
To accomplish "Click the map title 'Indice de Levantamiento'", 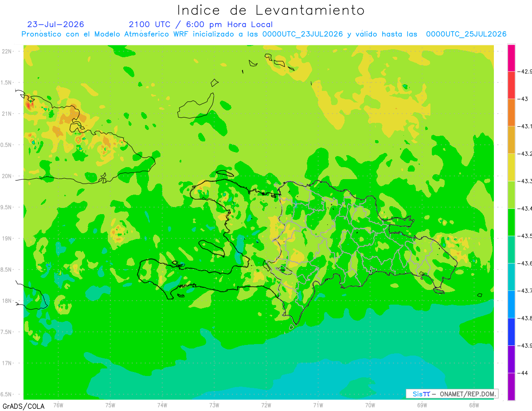I will 271,10.
